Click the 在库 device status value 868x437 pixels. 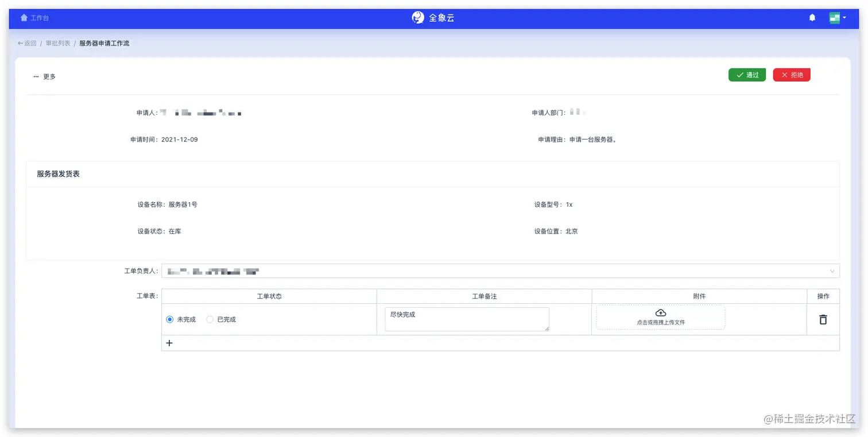[175, 231]
